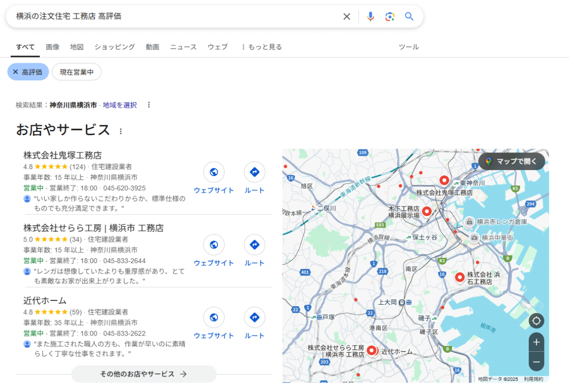Enable the 現在営業中 filter
The image size is (569, 392).
coord(77,72)
